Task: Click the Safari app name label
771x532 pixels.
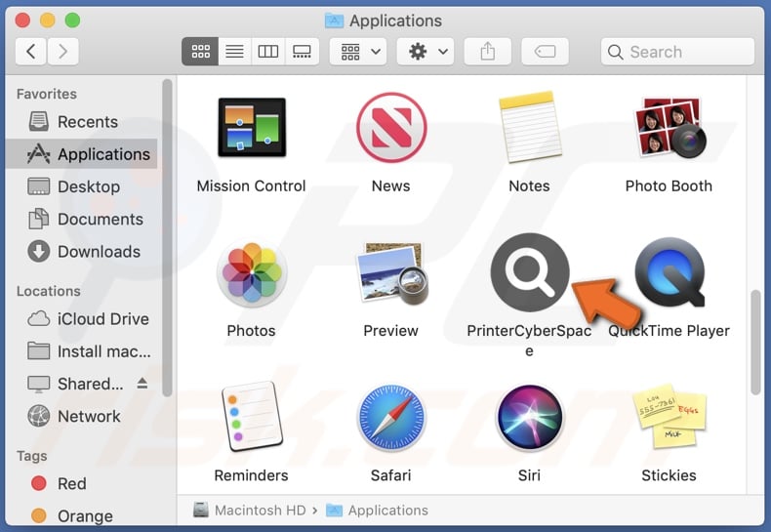Action: tap(391, 475)
